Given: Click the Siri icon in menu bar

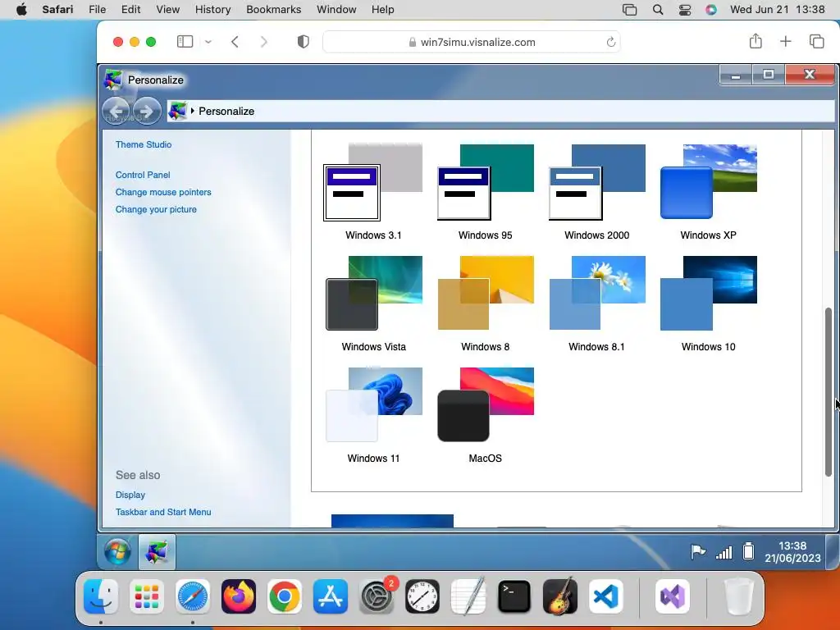Looking at the screenshot, I should pyautogui.click(x=711, y=9).
